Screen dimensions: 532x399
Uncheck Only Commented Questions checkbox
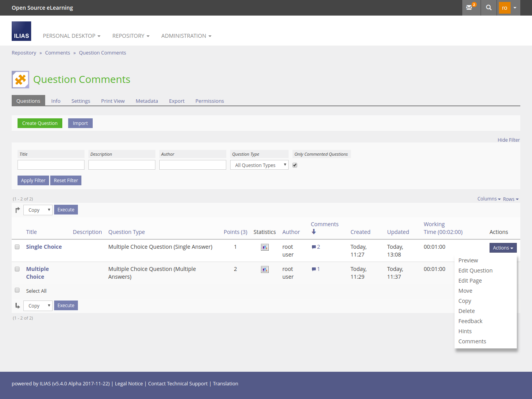pos(295,165)
